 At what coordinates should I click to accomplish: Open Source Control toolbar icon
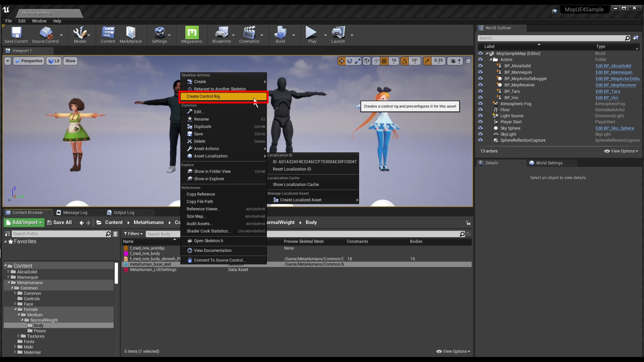point(46,35)
